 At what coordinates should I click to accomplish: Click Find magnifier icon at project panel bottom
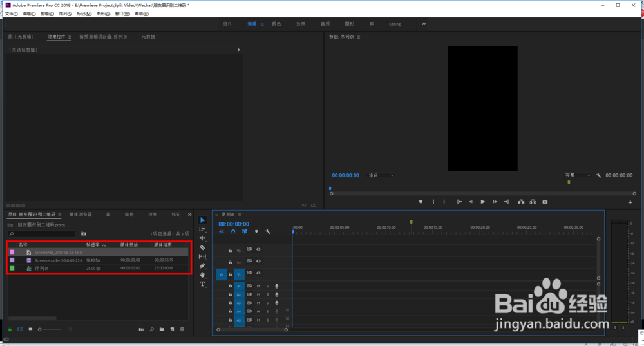[151, 329]
